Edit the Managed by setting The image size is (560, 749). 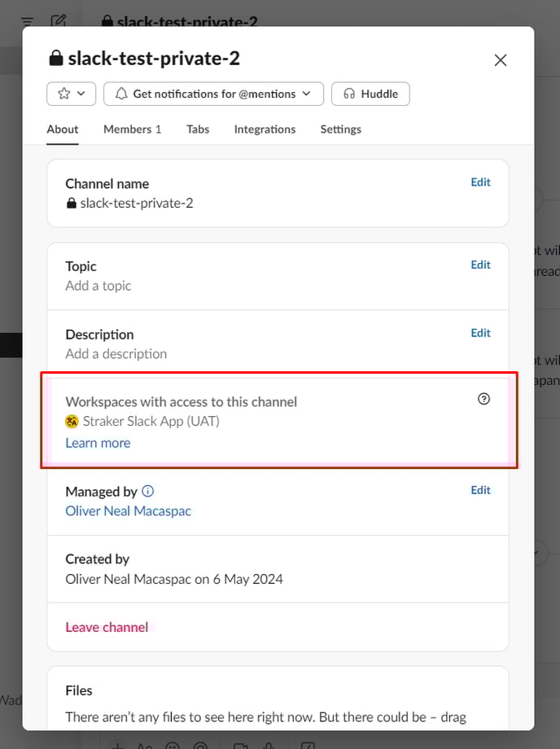tap(480, 490)
